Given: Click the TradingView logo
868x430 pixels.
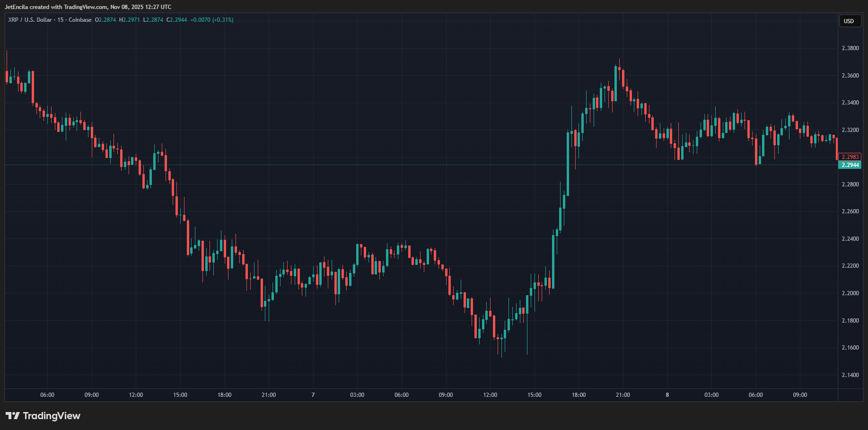Looking at the screenshot, I should [x=43, y=415].
